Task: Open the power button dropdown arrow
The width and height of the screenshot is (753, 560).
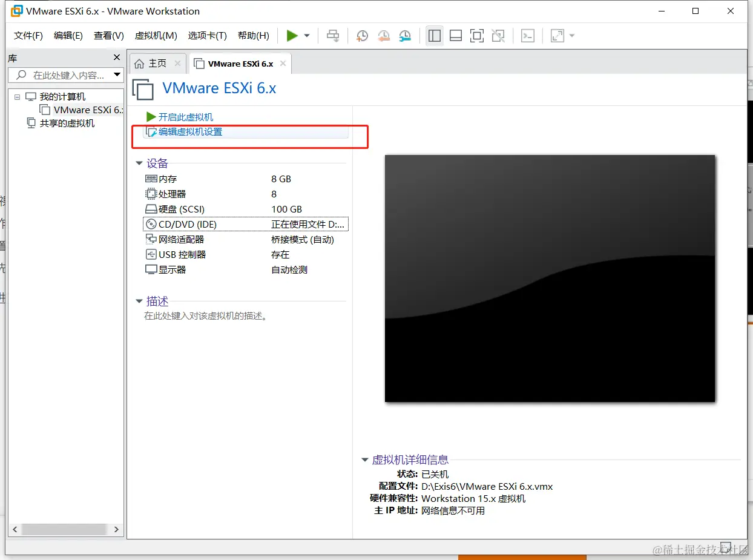Action: click(306, 35)
